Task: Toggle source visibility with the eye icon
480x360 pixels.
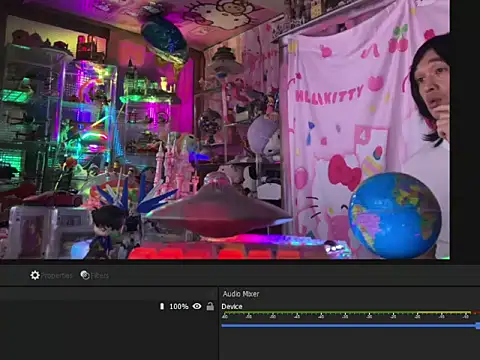Action: (x=197, y=306)
